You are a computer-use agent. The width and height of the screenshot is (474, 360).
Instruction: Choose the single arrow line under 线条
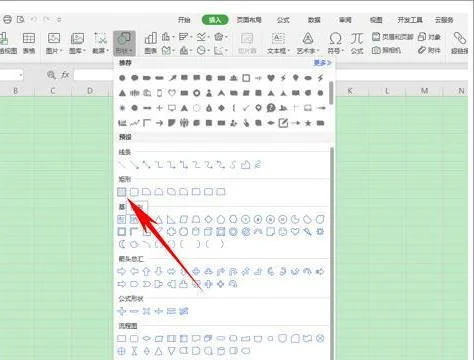134,164
